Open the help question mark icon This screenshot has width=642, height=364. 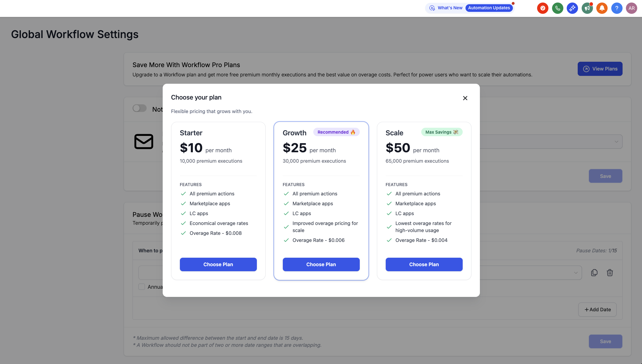click(617, 8)
